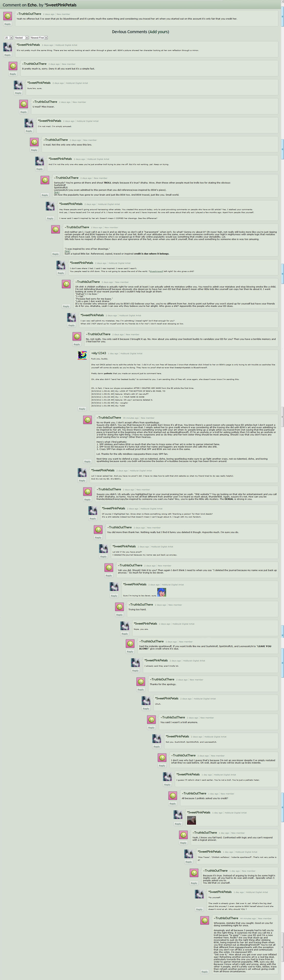
Task: Click SweetPinkPetals' avatar beside the 'Sure bro, sure.' comment
Action: tap(18, 85)
